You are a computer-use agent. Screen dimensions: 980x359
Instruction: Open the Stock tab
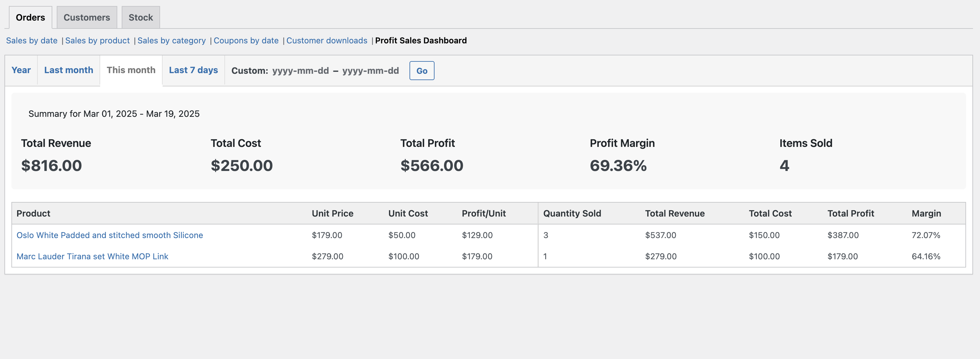(141, 17)
